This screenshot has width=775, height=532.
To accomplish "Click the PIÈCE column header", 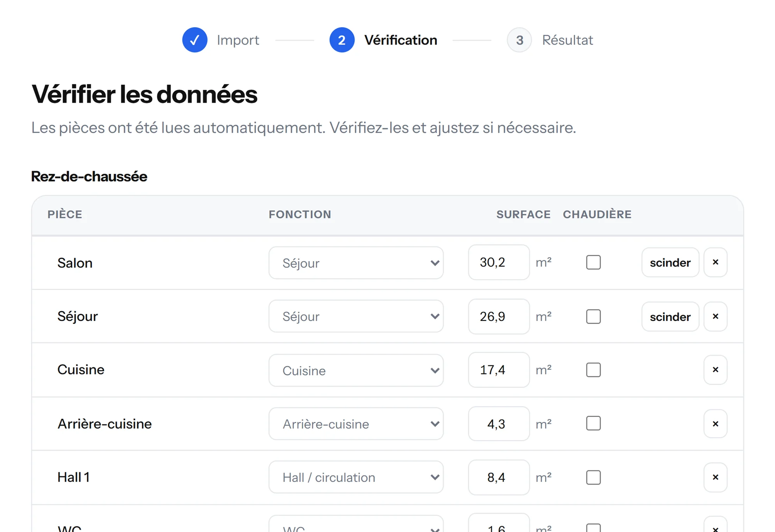I will coord(65,214).
